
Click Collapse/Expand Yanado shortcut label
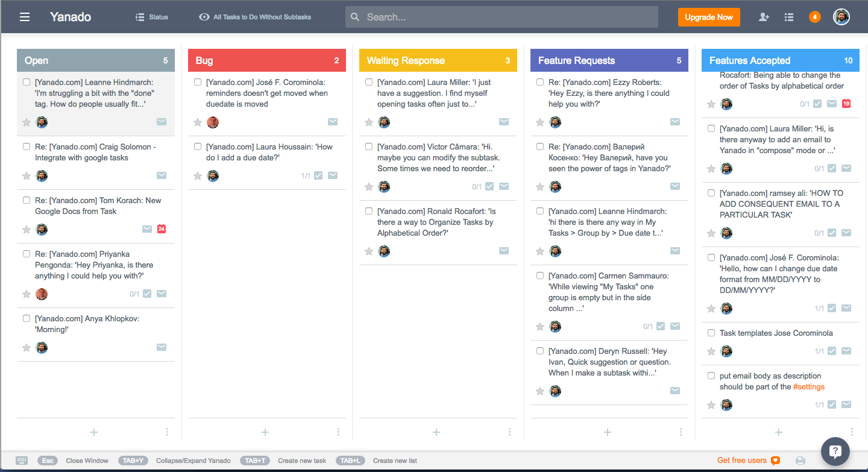193,461
